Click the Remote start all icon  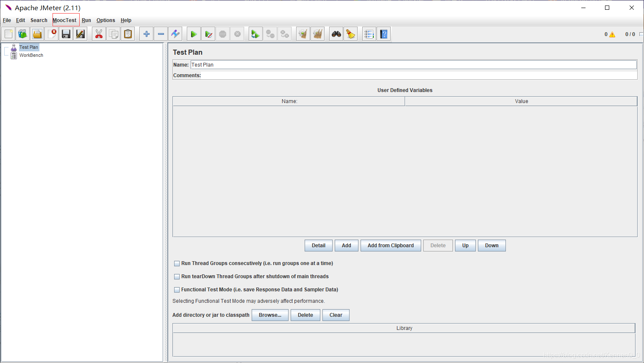click(256, 34)
